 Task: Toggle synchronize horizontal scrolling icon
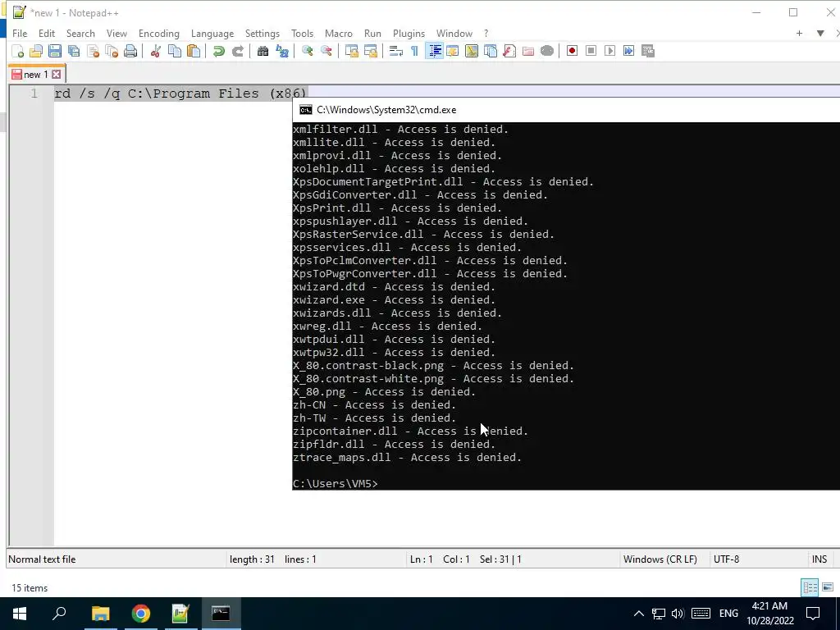point(370,51)
